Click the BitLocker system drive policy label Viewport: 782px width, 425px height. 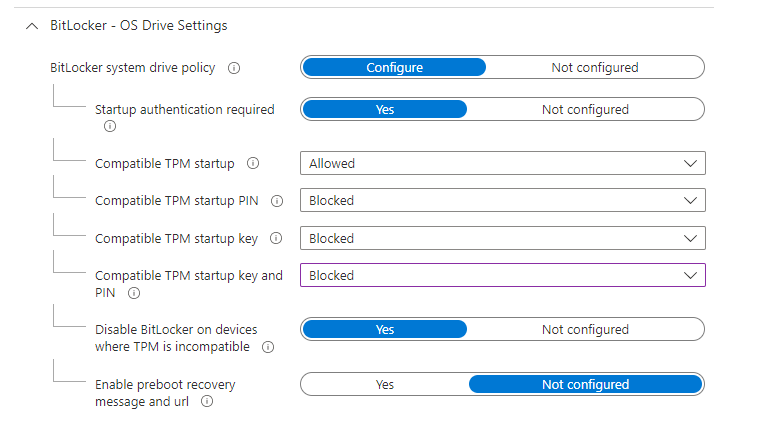(133, 68)
